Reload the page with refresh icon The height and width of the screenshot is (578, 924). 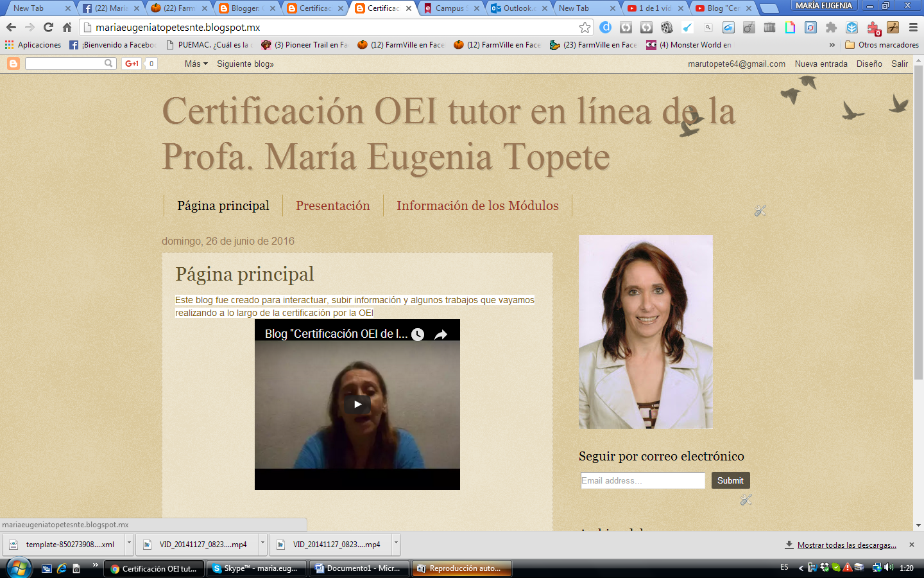(x=48, y=27)
